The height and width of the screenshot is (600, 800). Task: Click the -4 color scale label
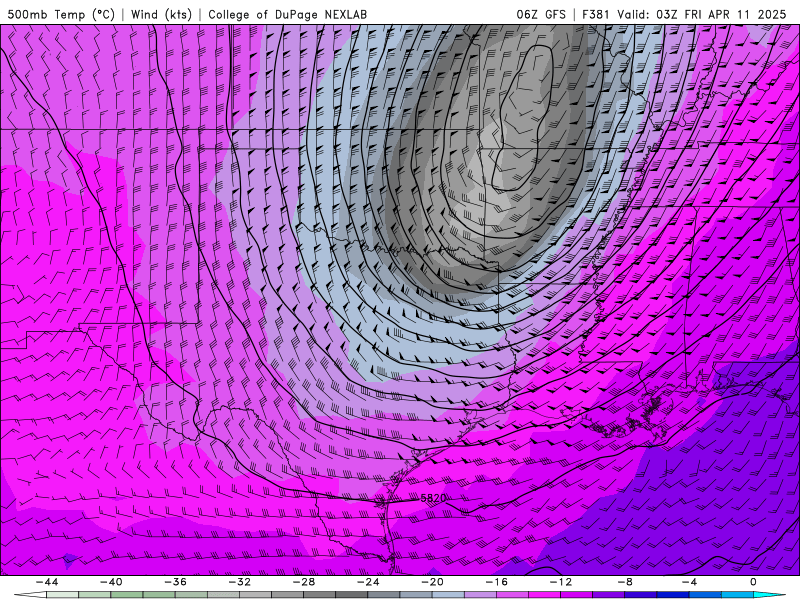click(689, 582)
